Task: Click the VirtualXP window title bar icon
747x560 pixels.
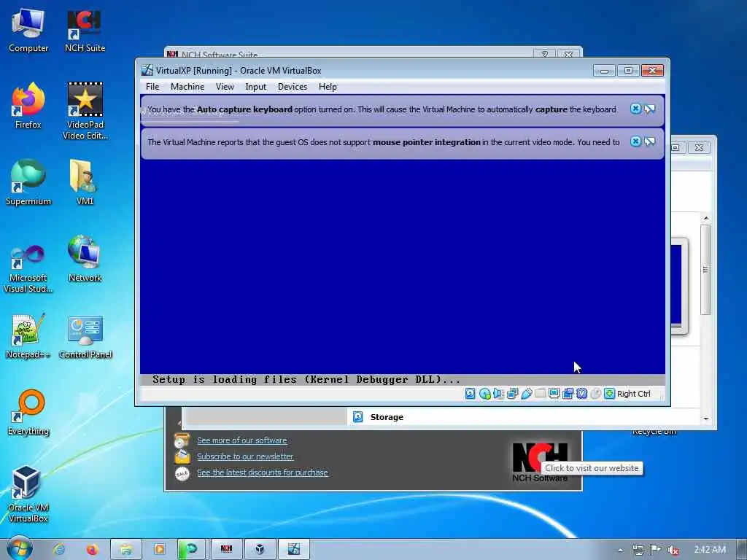Action: pyautogui.click(x=147, y=71)
